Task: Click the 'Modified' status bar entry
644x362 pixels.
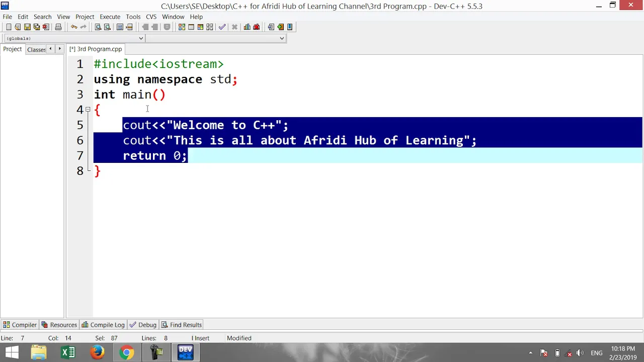Action: (239, 338)
